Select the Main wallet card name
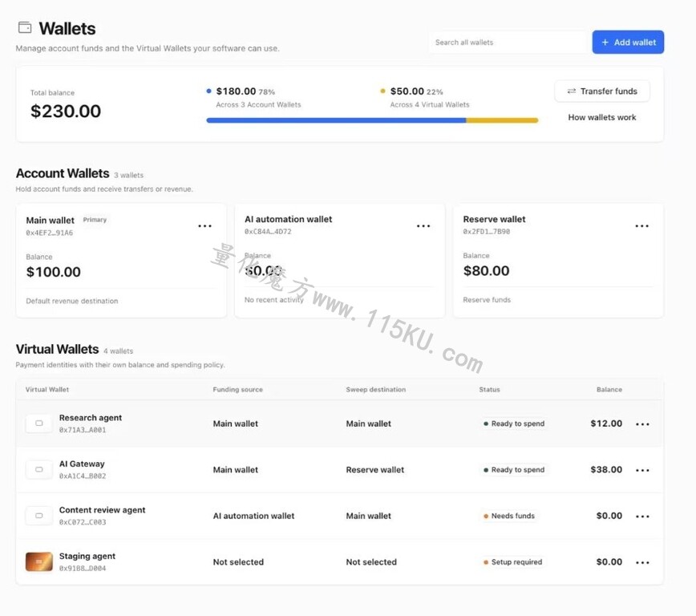Viewport: 696px width, 616px height. pyautogui.click(x=51, y=221)
